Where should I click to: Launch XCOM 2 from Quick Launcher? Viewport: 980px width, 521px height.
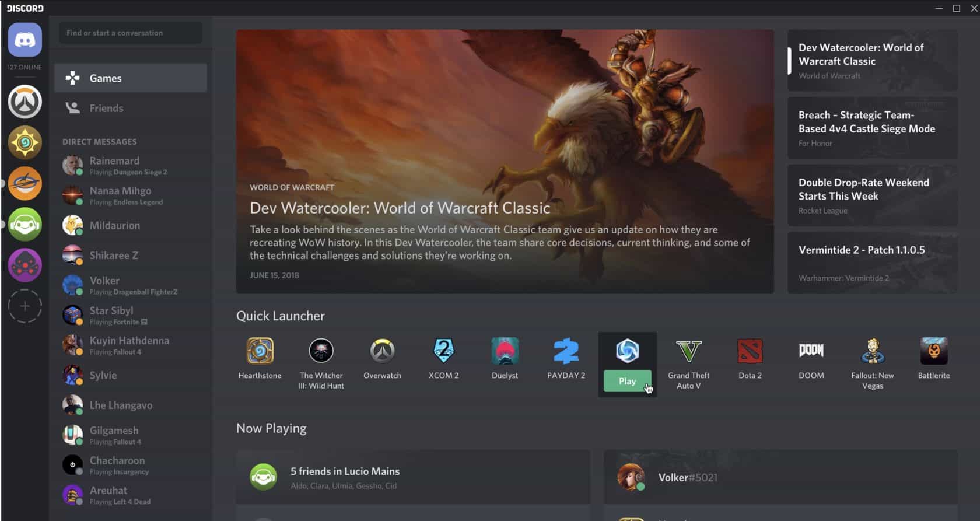443,351
